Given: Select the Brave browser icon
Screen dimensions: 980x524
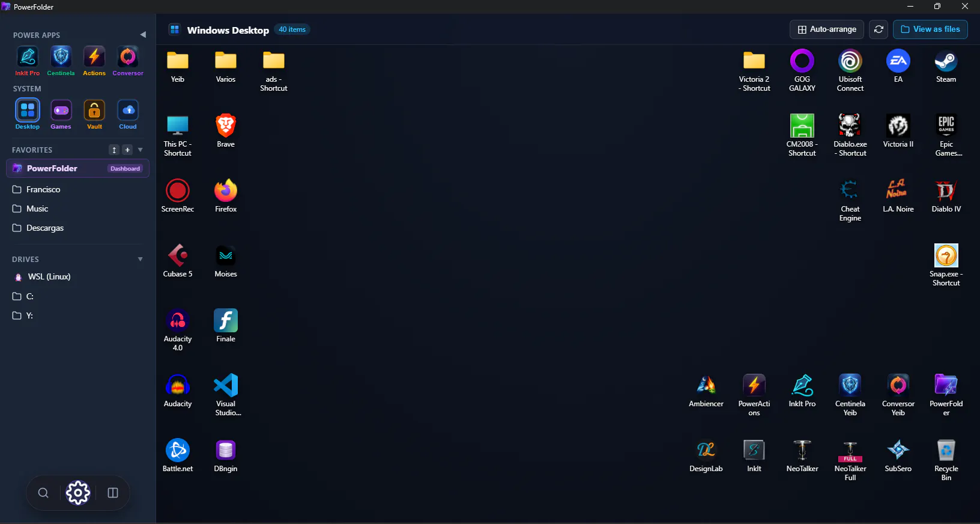Looking at the screenshot, I should (226, 131).
